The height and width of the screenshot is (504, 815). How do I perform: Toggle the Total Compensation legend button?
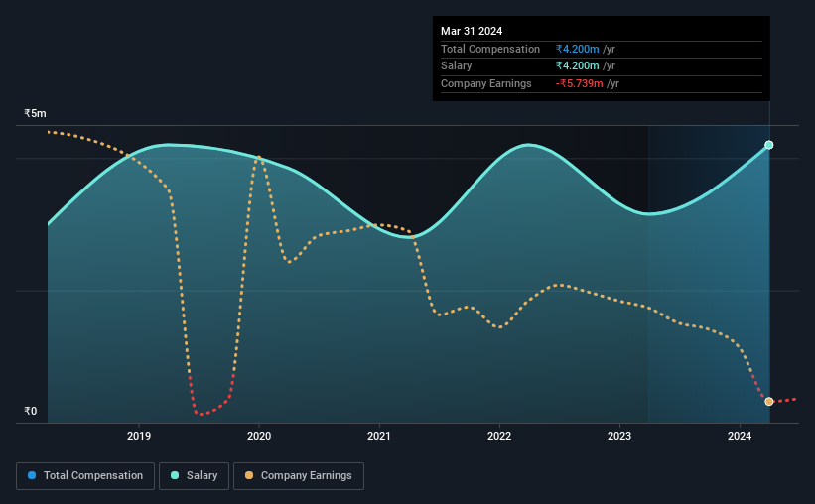(85, 476)
